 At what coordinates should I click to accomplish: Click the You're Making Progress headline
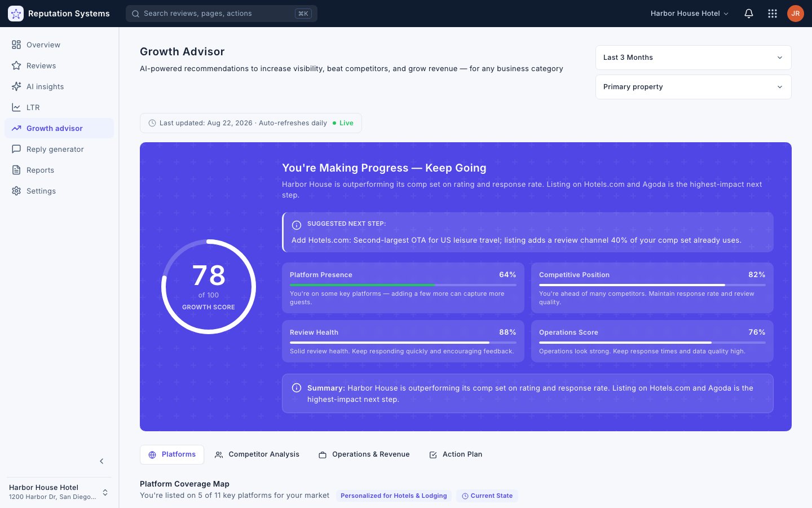pos(384,168)
